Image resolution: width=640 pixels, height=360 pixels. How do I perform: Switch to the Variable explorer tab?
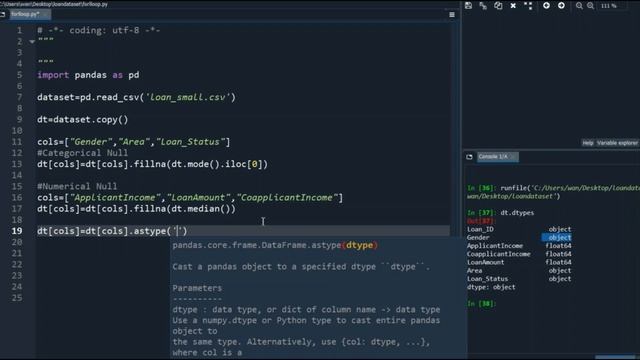coord(617,143)
